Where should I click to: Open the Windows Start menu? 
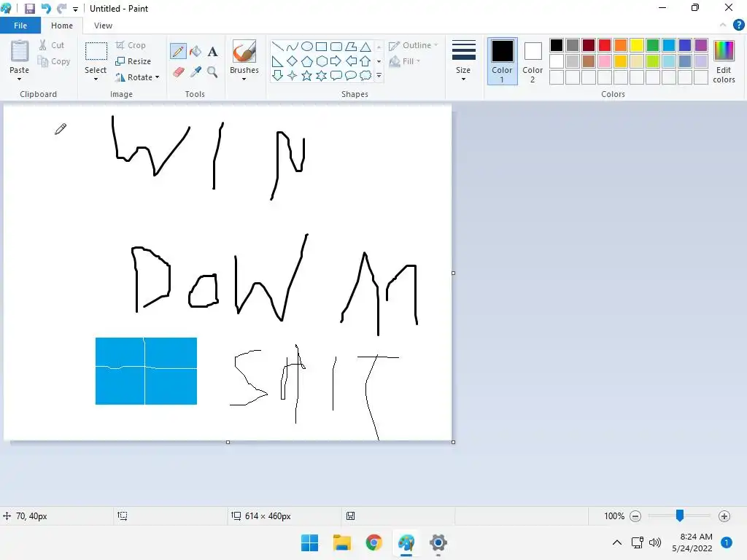click(309, 542)
